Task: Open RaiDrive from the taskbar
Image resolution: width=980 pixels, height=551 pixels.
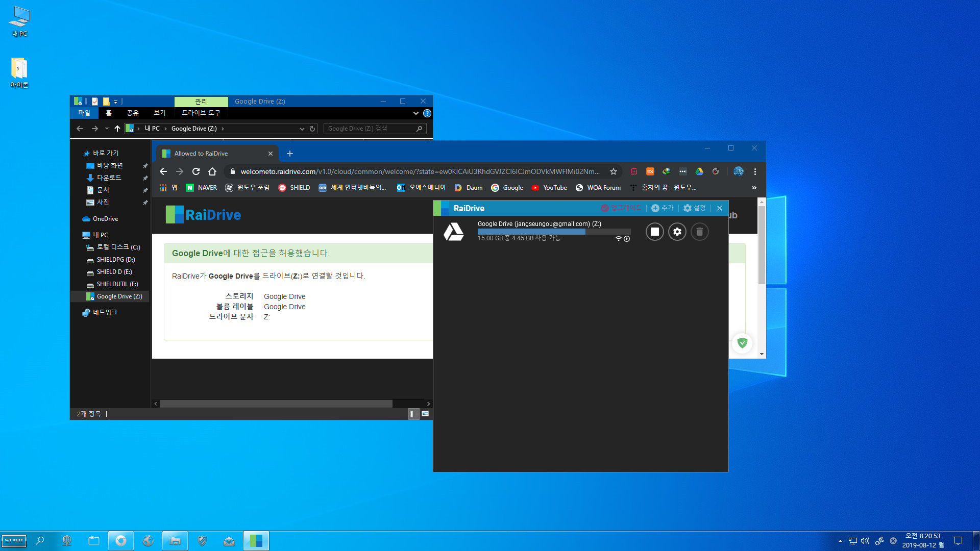Action: click(x=256, y=541)
